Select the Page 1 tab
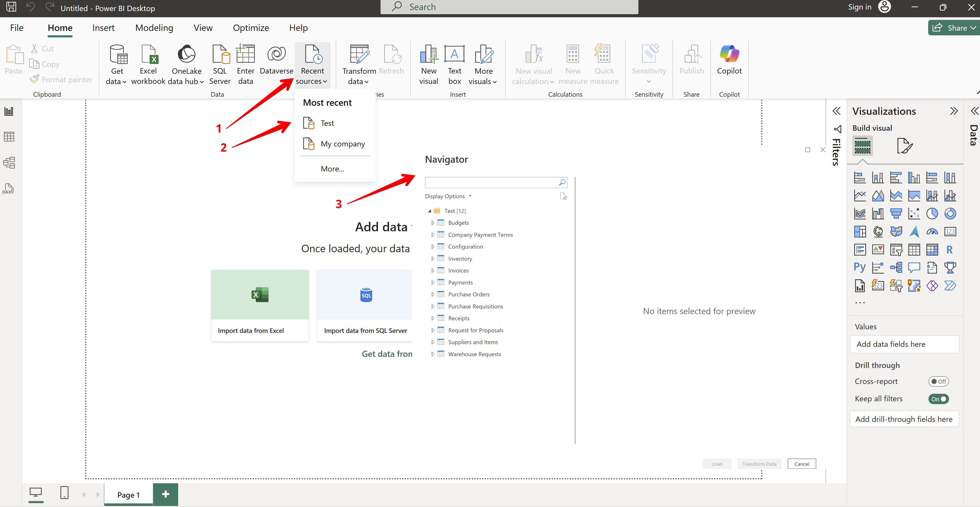The image size is (980, 507). (128, 495)
